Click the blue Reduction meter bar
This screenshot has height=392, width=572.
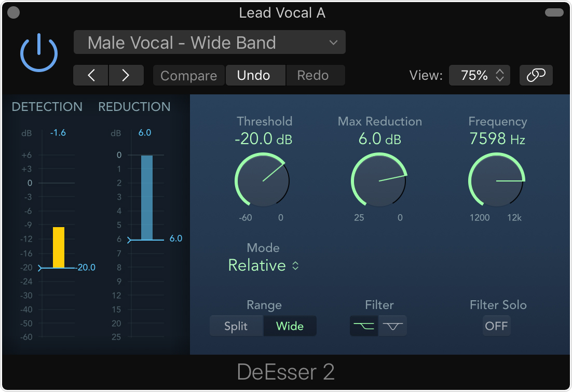pyautogui.click(x=147, y=198)
